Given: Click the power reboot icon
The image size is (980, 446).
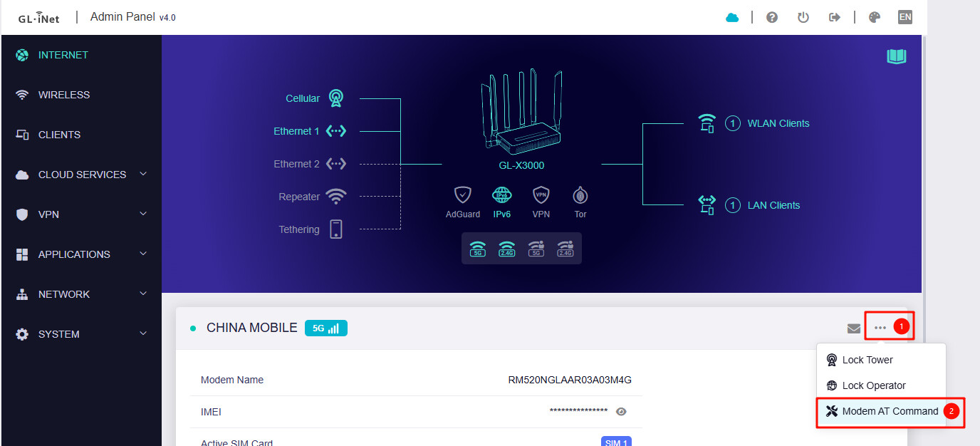Looking at the screenshot, I should 803,17.
